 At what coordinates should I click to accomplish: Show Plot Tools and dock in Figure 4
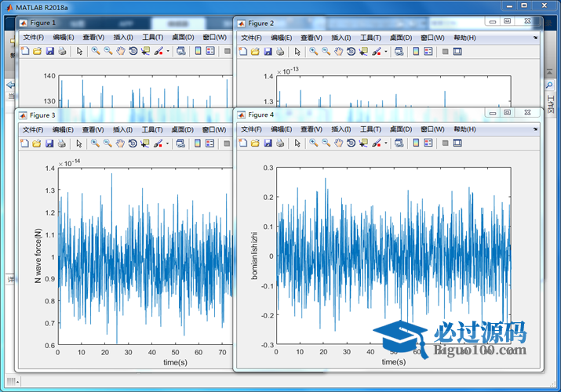point(457,143)
